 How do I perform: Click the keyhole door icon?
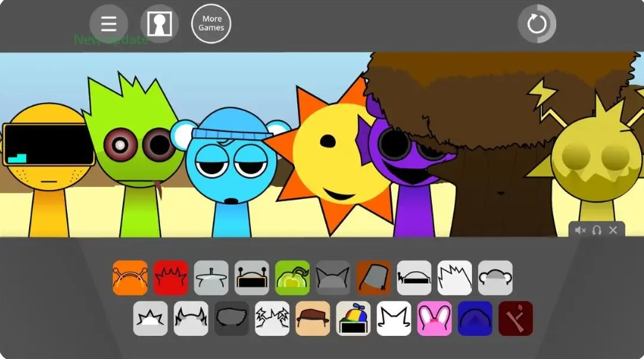pyautogui.click(x=159, y=25)
